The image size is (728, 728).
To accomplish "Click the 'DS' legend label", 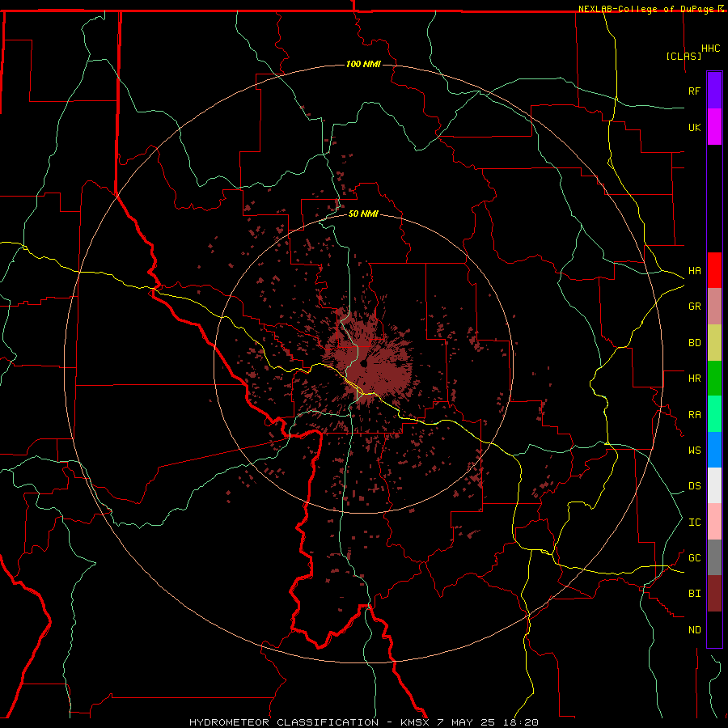I will tap(694, 486).
